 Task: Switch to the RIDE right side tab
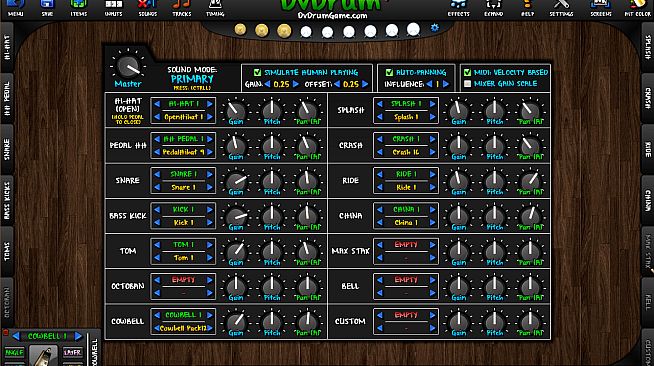pyautogui.click(x=647, y=149)
